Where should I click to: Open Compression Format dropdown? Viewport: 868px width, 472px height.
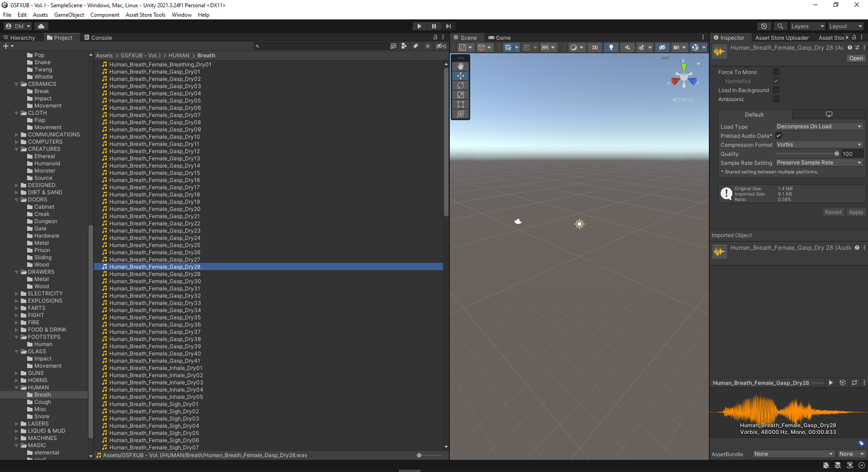[x=819, y=145]
